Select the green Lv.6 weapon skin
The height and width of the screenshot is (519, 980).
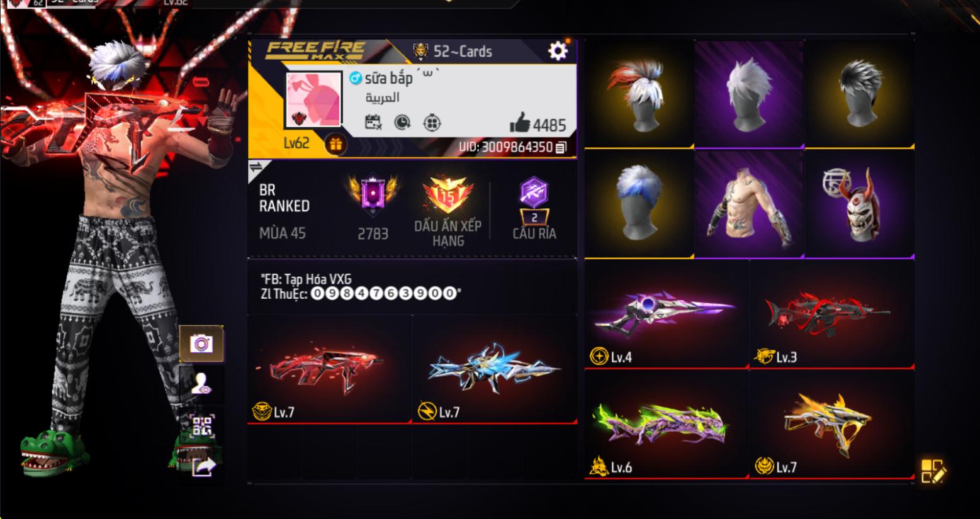(667, 425)
